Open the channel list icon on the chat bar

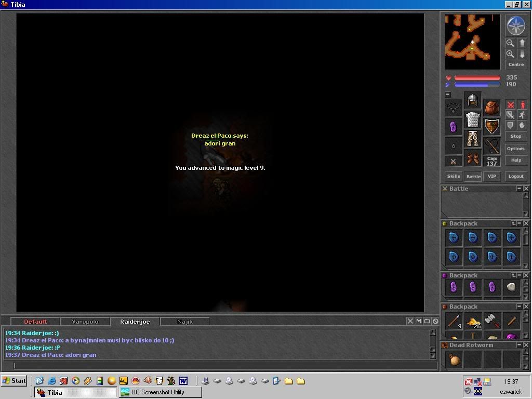click(x=427, y=321)
